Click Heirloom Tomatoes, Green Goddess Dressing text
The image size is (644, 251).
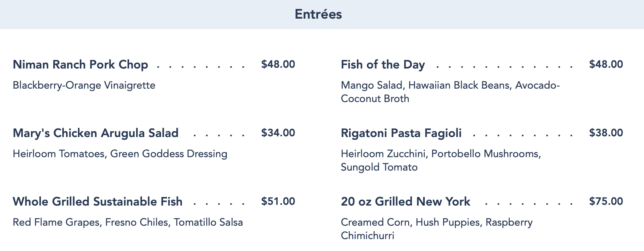point(120,154)
